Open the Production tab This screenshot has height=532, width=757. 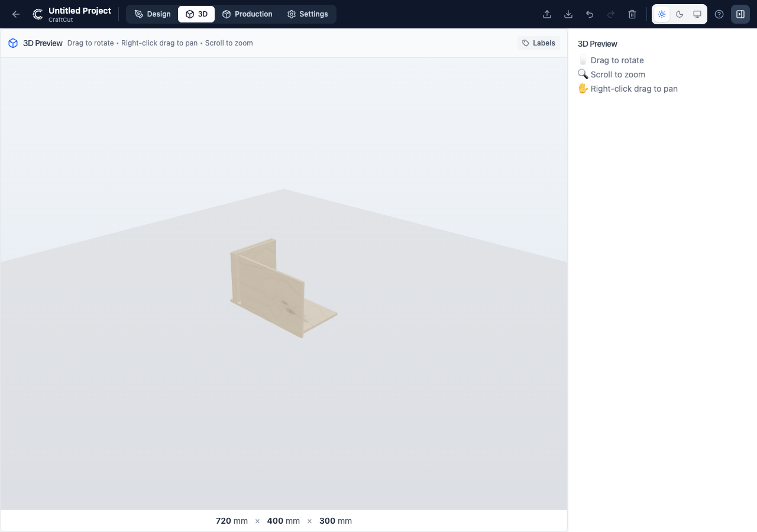tap(247, 14)
